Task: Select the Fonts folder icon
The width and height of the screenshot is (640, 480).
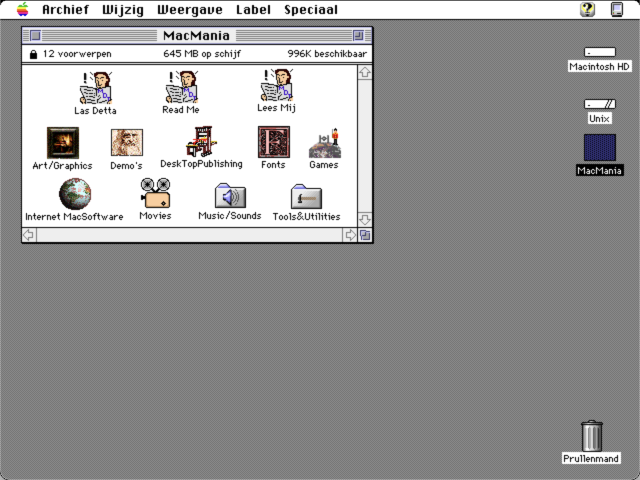Action: 274,142
